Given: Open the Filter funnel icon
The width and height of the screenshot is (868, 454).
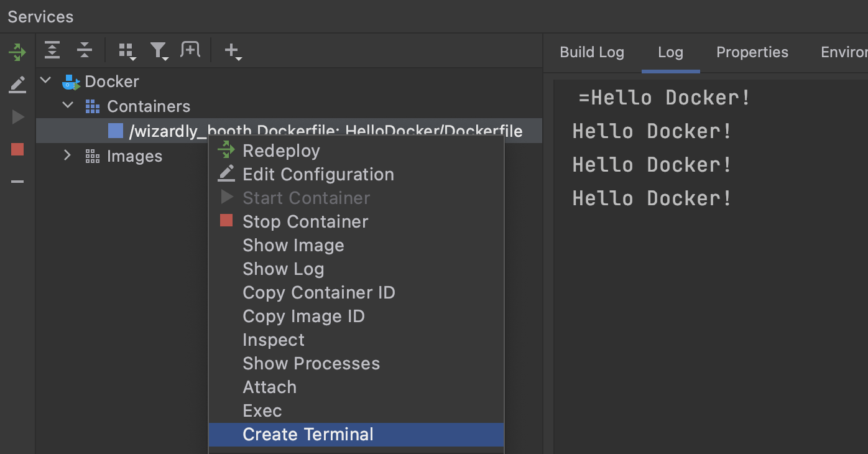Looking at the screenshot, I should pos(159,51).
